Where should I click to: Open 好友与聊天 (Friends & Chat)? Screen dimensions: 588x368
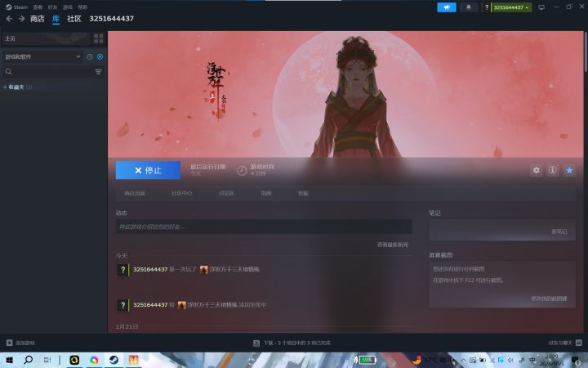point(565,343)
